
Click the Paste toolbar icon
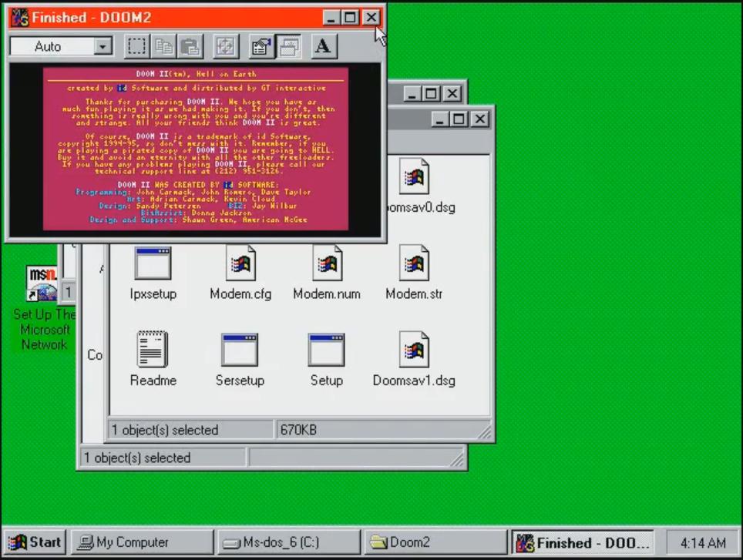(190, 46)
